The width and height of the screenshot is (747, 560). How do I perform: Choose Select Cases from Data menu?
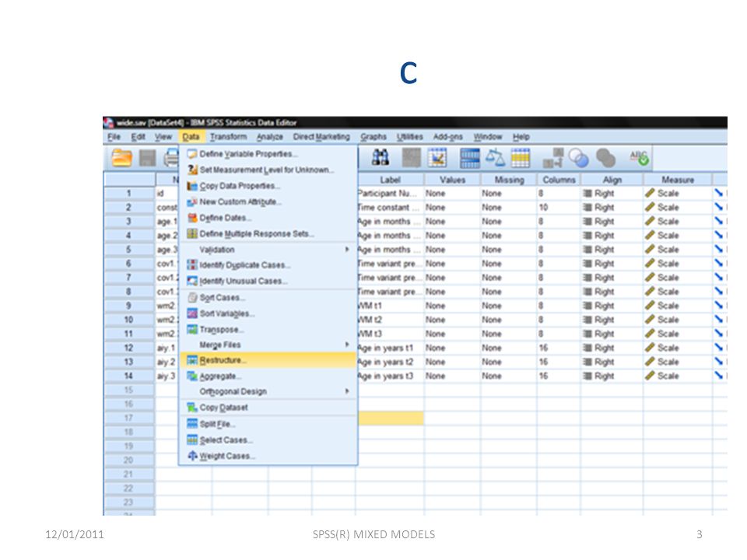tap(268, 440)
